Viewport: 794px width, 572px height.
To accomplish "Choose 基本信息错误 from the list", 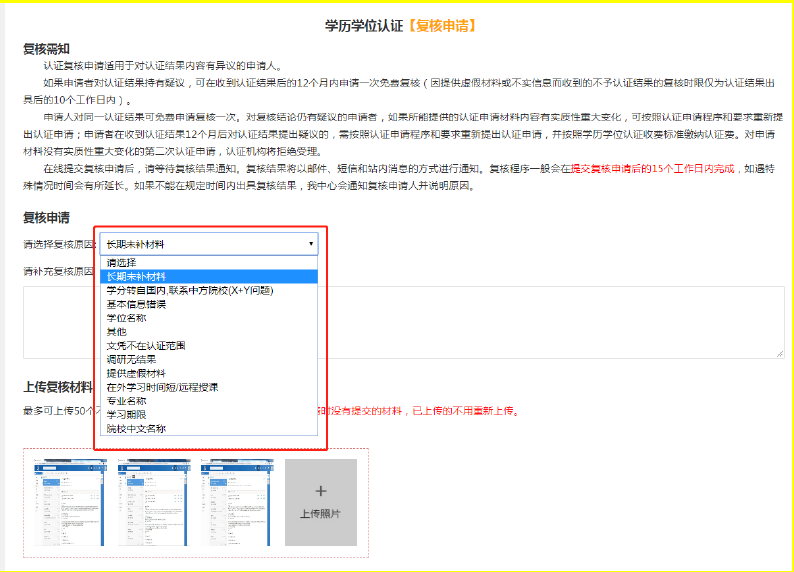I will point(137,304).
